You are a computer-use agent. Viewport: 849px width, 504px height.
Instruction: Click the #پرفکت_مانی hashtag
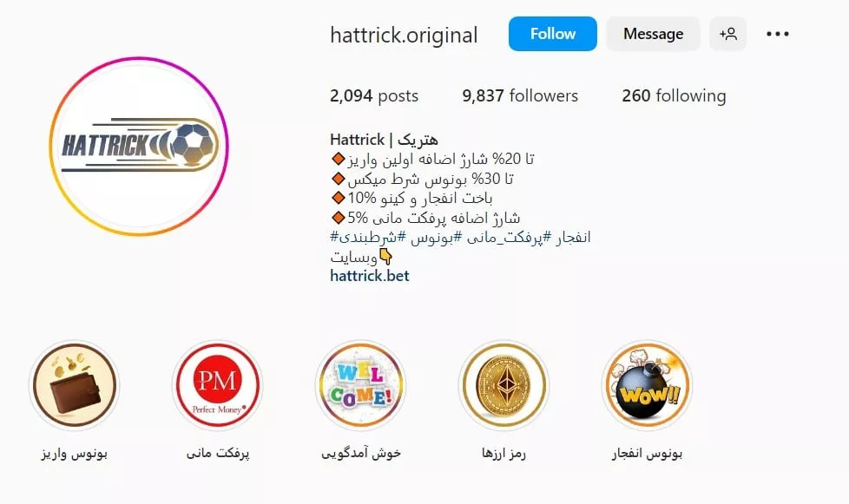504,238
